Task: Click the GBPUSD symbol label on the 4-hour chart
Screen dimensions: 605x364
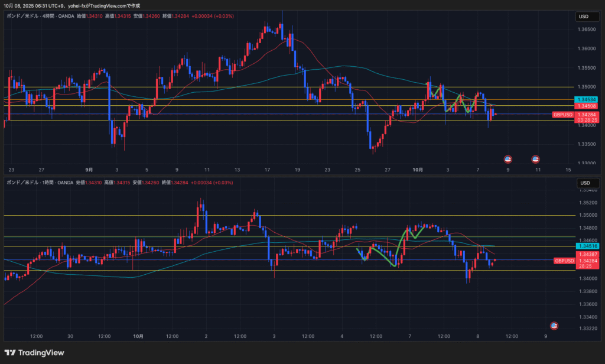Action: tap(563, 115)
